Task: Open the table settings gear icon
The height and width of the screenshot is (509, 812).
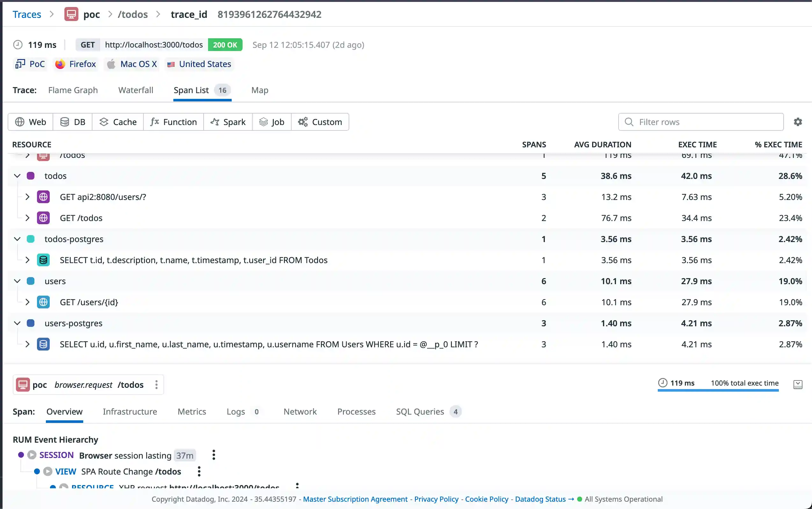Action: (798, 122)
